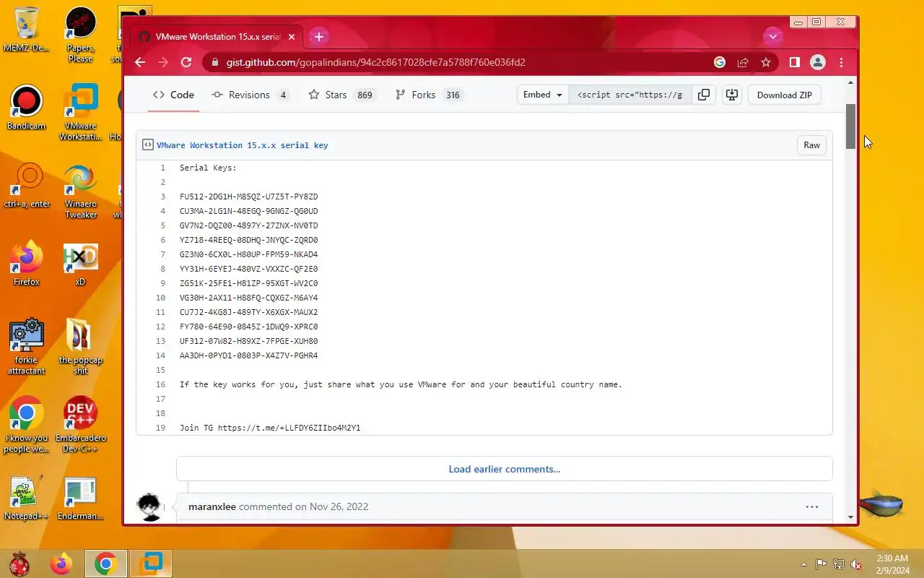The height and width of the screenshot is (578, 924).
Task: Open the 'ctrl+a, enter' desktop shortcut
Action: (x=27, y=186)
